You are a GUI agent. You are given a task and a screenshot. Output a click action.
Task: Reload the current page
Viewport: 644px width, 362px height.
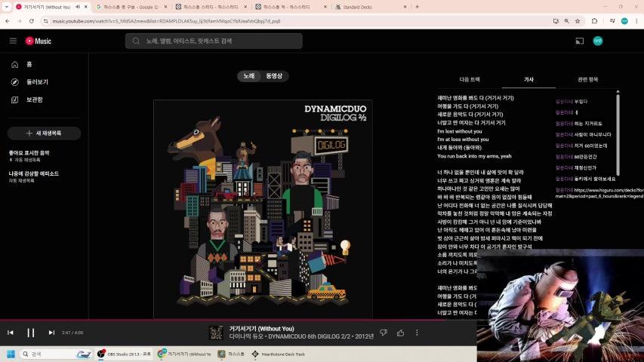(32, 21)
